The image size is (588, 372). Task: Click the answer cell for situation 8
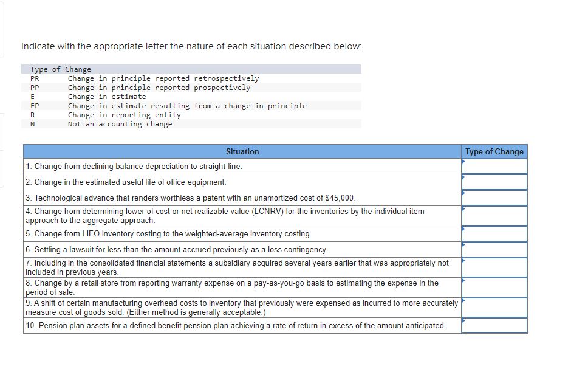[494, 287]
